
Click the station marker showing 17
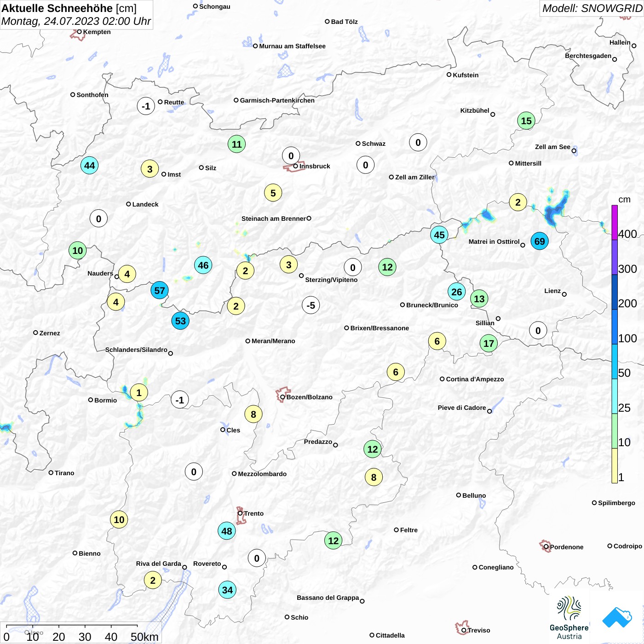coord(489,343)
